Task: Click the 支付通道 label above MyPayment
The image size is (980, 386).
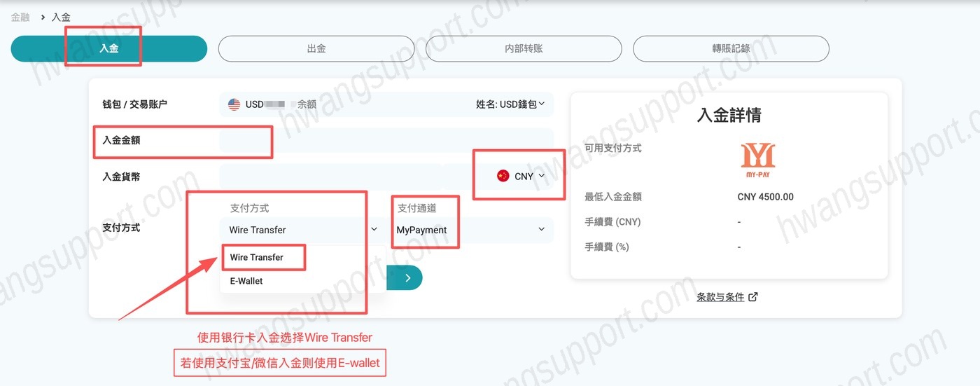Action: [x=417, y=208]
